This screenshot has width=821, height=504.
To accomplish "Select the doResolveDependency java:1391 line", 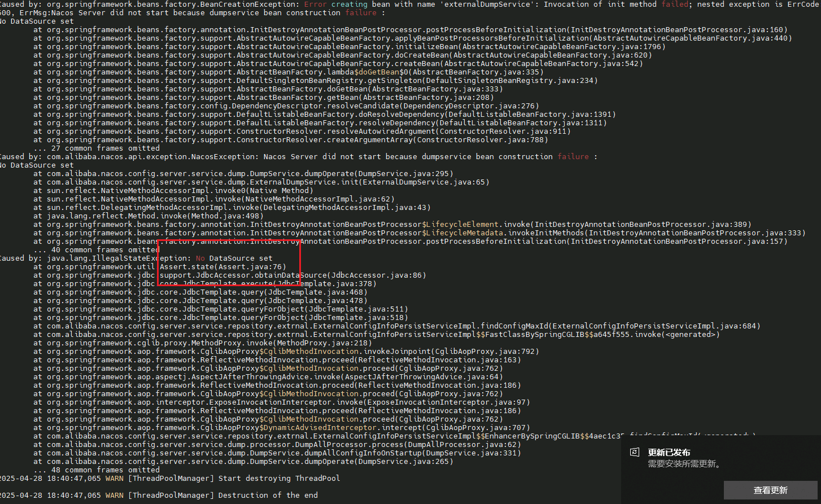I will click(x=324, y=114).
